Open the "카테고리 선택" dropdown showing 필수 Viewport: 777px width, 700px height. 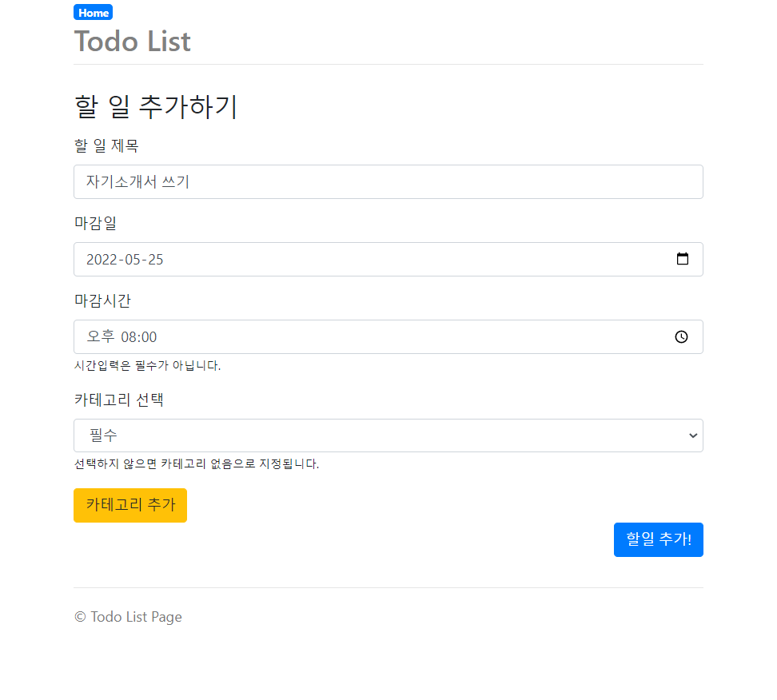click(x=388, y=435)
